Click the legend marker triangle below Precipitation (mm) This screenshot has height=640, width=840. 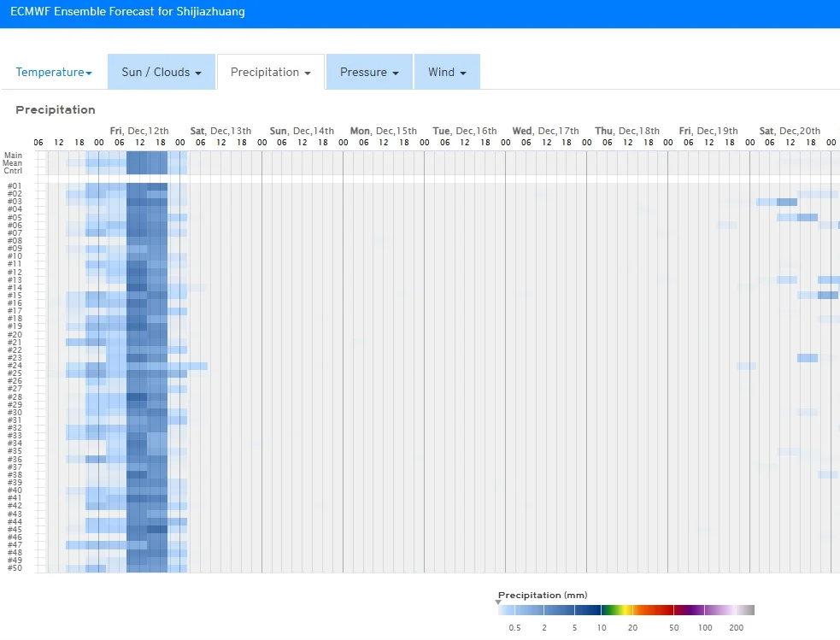coord(498,602)
